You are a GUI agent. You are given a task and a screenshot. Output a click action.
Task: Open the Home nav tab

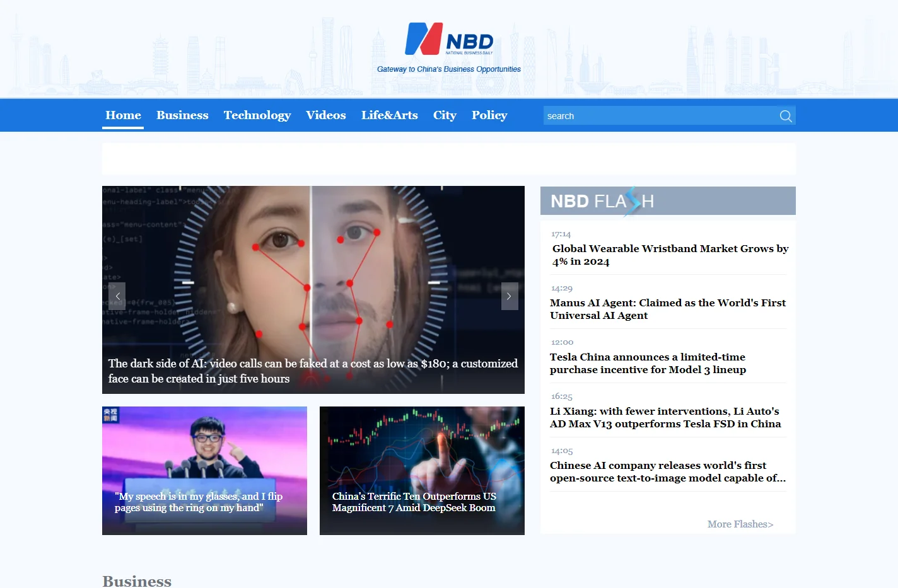pos(123,115)
